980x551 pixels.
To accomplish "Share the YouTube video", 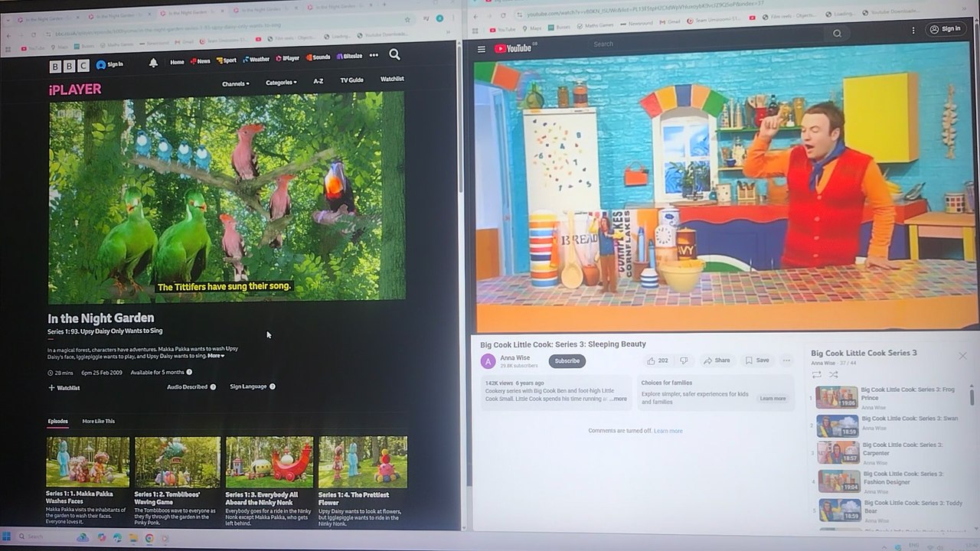I will [x=717, y=360].
